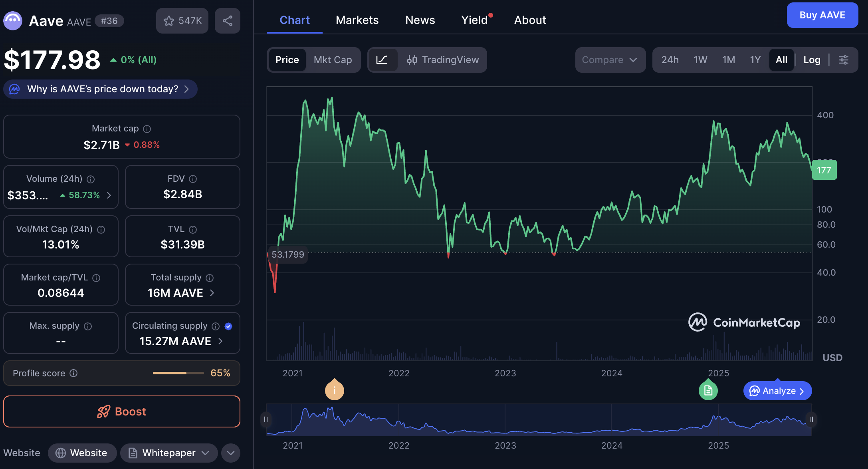868x469 pixels.
Task: Open the Compare dropdown
Action: pyautogui.click(x=610, y=60)
